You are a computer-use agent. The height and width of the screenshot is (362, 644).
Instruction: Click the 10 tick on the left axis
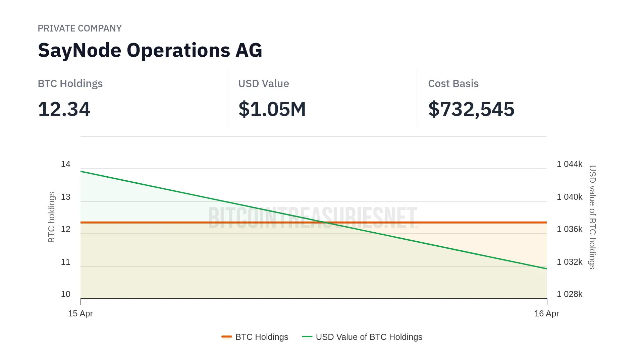[x=66, y=294]
